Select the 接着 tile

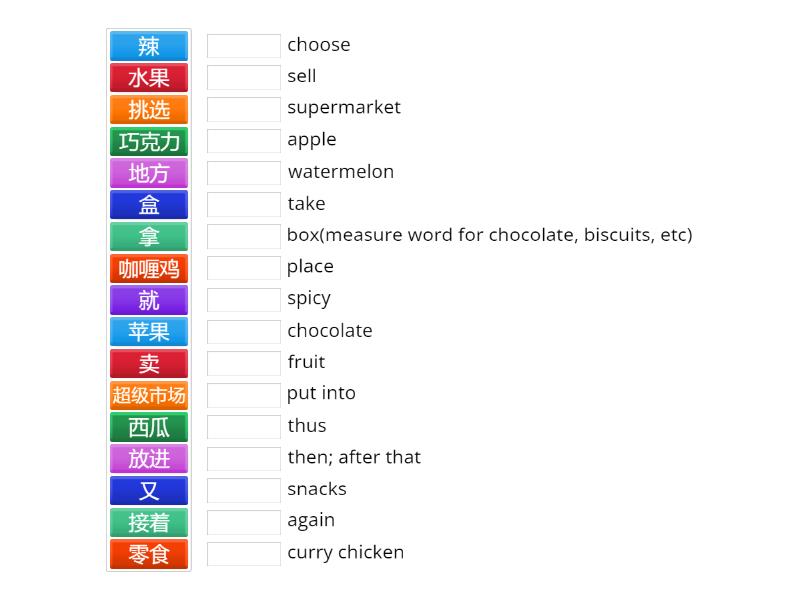coord(149,523)
